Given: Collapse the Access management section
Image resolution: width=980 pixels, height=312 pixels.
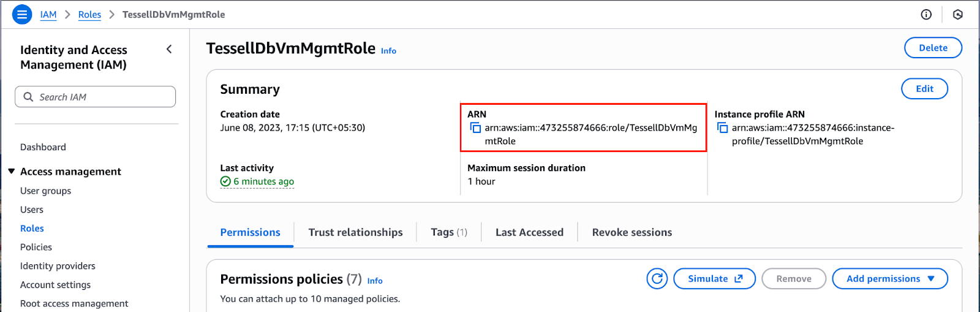Looking at the screenshot, I should pyautogui.click(x=12, y=172).
